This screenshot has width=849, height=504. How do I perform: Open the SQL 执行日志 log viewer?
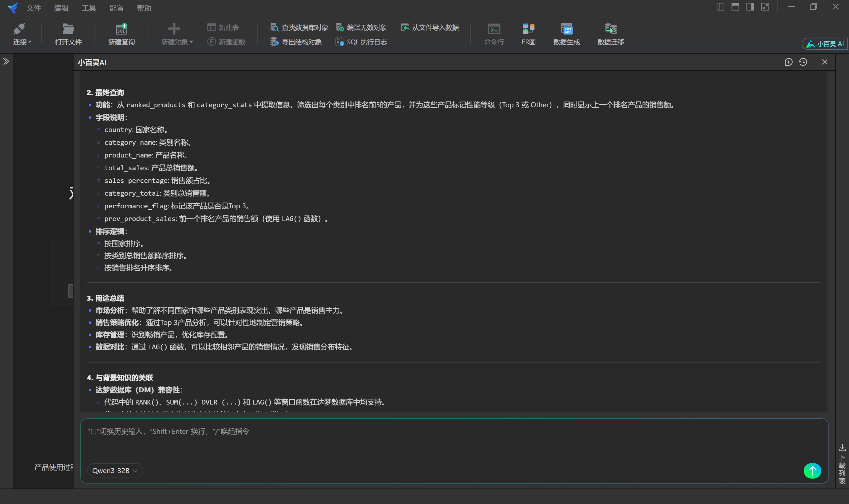pyautogui.click(x=361, y=41)
